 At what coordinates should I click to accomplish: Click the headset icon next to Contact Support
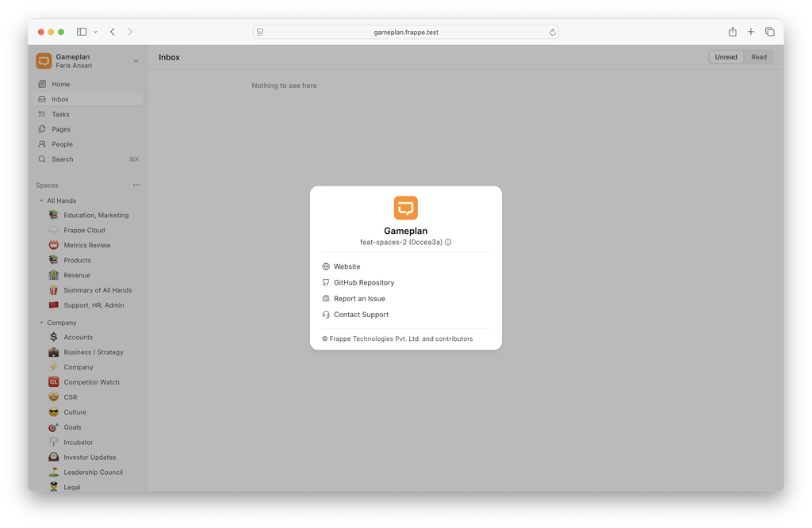coord(324,315)
